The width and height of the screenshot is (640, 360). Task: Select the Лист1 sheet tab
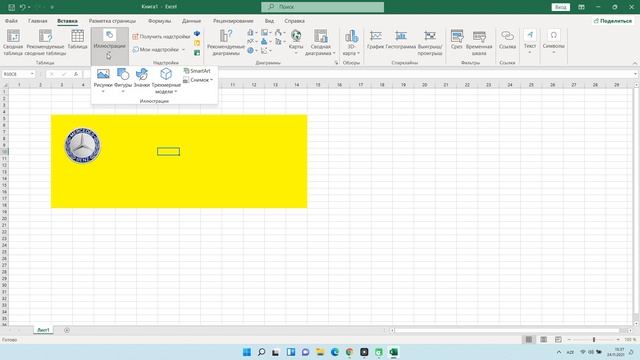click(x=43, y=330)
